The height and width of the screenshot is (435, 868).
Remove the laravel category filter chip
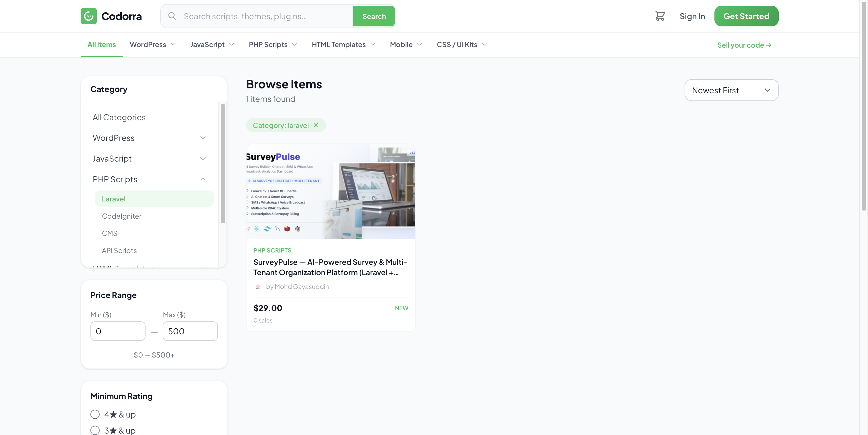click(315, 125)
